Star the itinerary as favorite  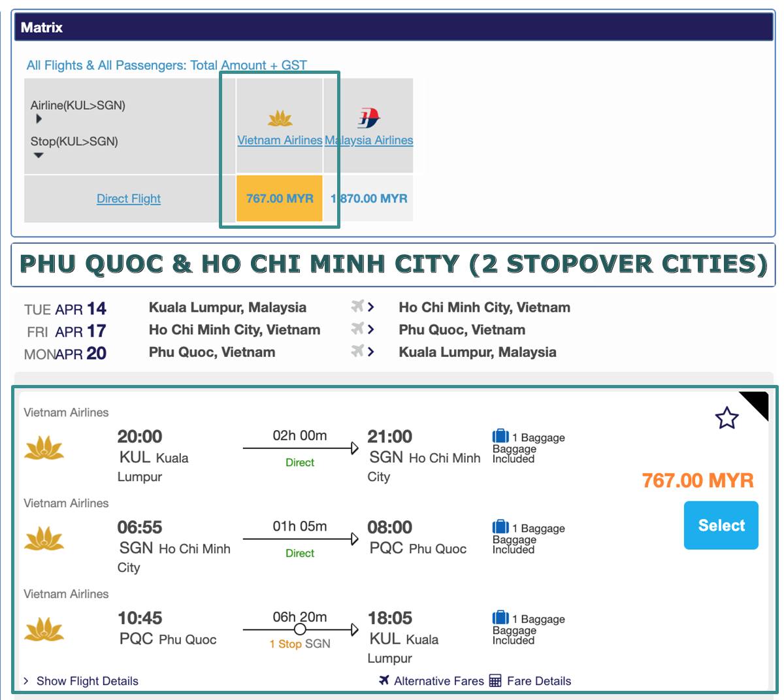(x=727, y=418)
